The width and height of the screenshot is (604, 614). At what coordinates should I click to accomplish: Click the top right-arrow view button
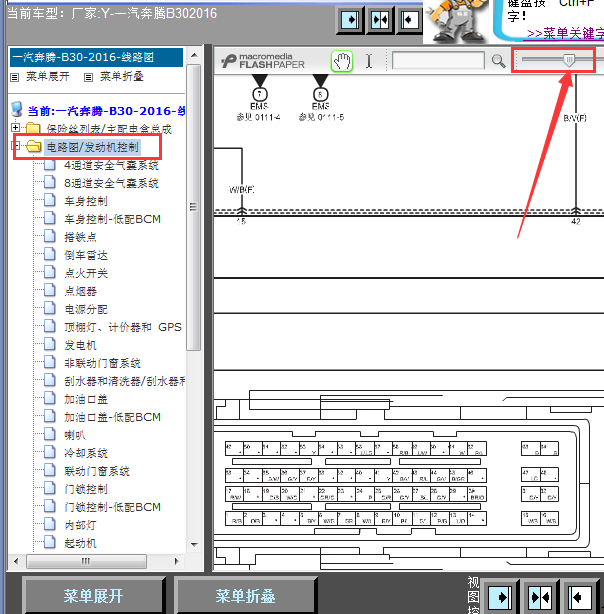point(350,20)
